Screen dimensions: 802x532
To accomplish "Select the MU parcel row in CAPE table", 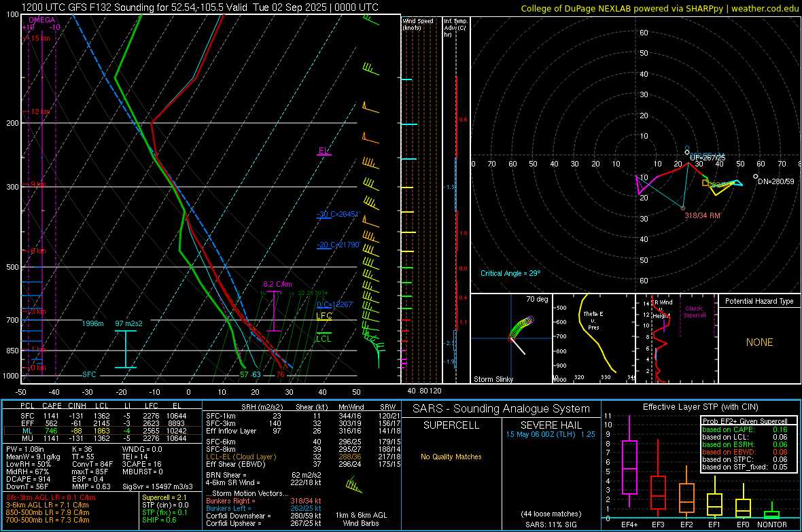I will pyautogui.click(x=103, y=438).
